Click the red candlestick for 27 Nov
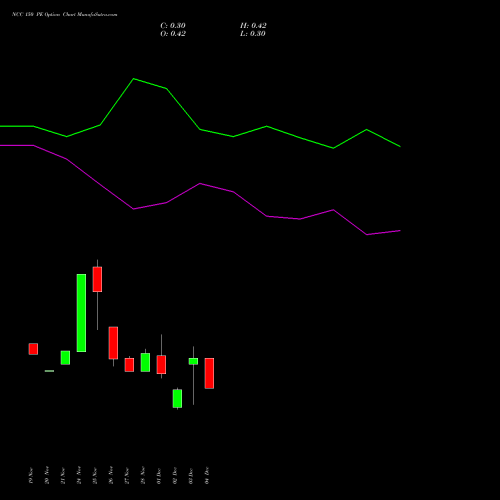 (129, 365)
